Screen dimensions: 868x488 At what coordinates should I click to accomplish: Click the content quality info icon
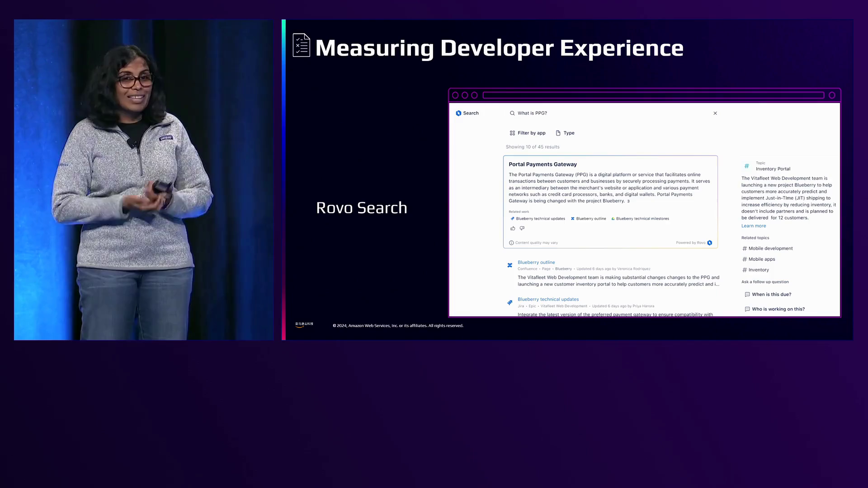point(511,243)
